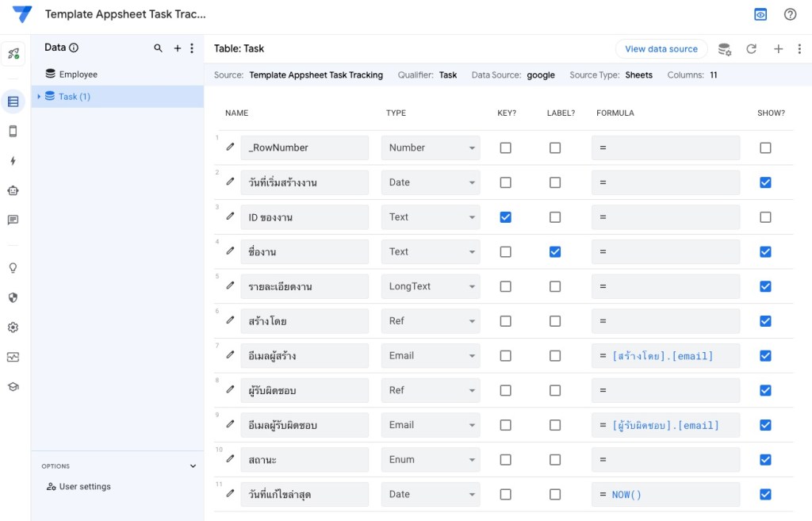The image size is (812, 521).
Task: Expand the Task (1) tree arrow
Action: pos(39,96)
